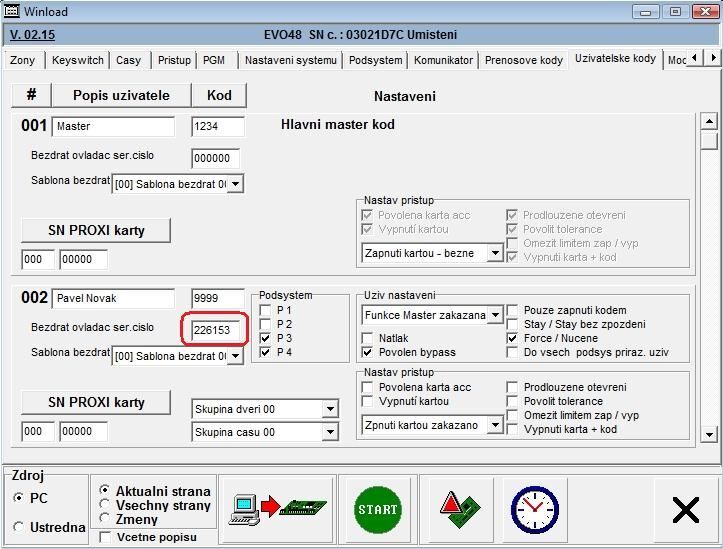
Task: Switch to the Komunikator tab
Action: point(443,60)
